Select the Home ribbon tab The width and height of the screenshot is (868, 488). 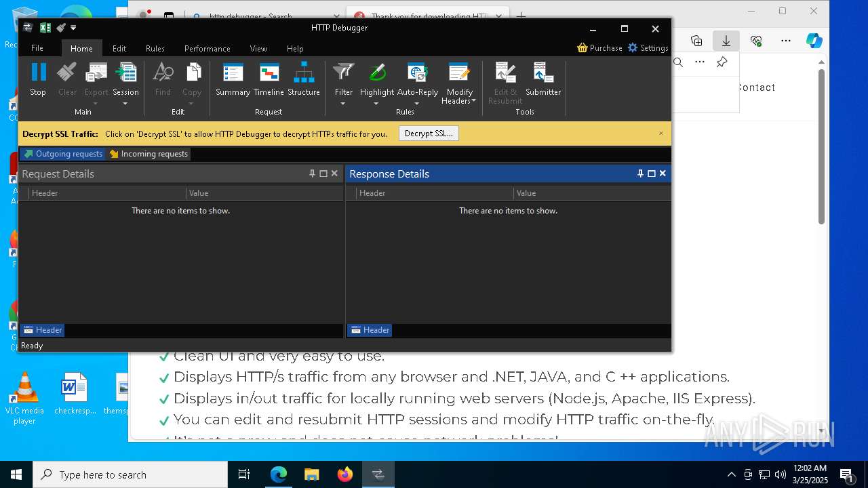click(81, 48)
